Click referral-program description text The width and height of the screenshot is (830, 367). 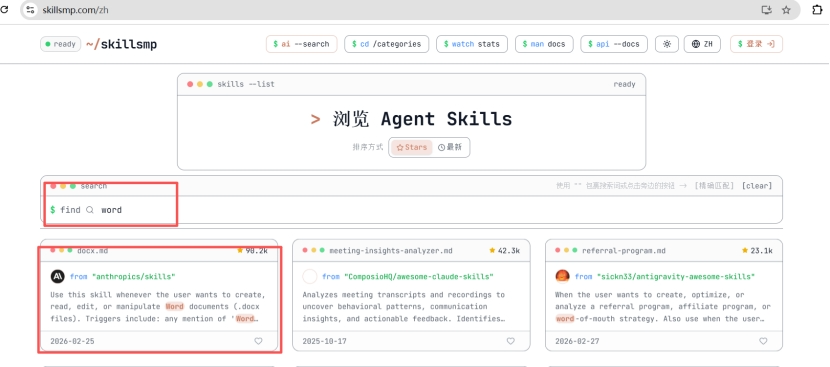(663, 307)
